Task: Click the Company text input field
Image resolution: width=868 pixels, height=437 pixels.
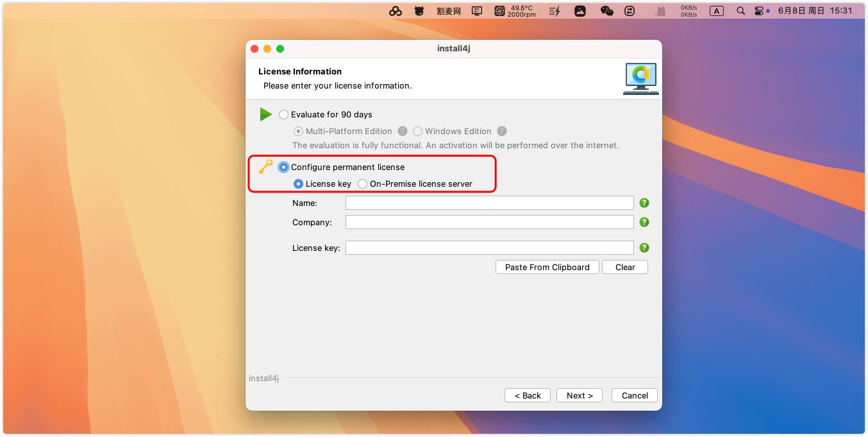Action: coord(489,222)
